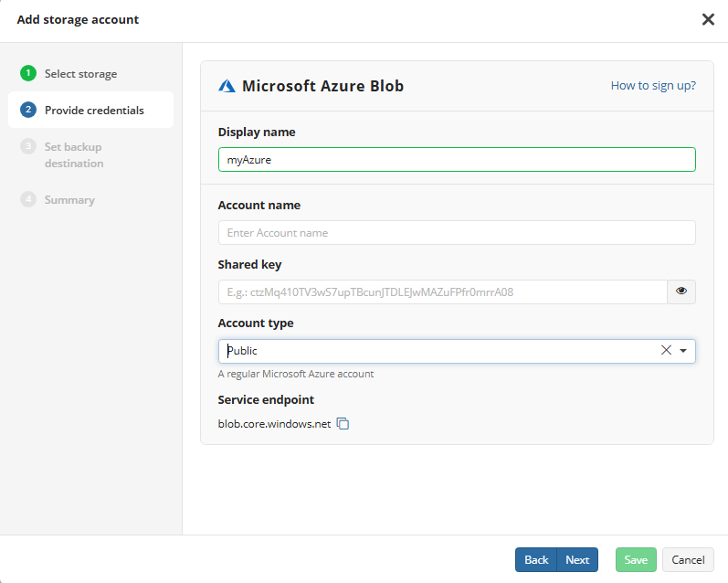Show the shared key with eye icon
This screenshot has width=728, height=583.
tap(681, 291)
